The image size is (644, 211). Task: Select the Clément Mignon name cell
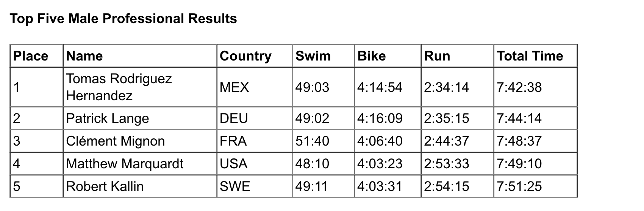(x=140, y=141)
